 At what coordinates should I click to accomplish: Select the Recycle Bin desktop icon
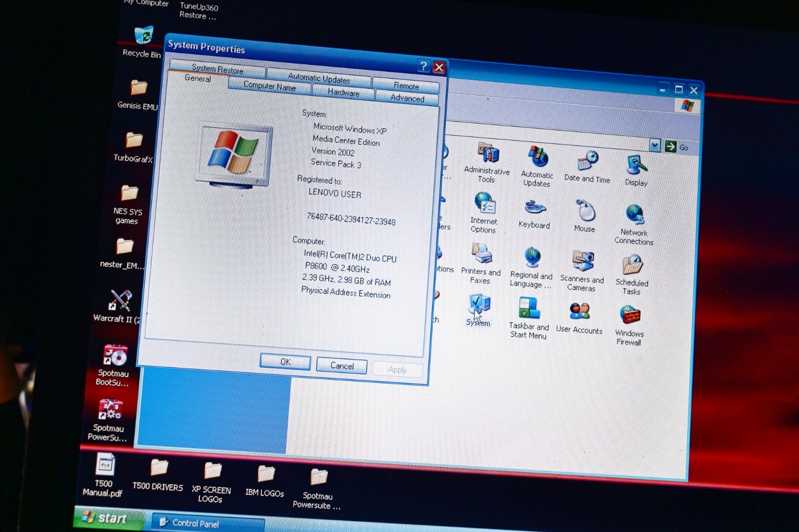coord(142,42)
